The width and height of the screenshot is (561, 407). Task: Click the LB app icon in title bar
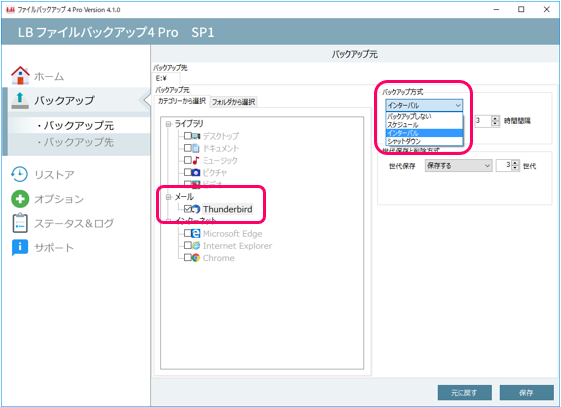point(10,10)
